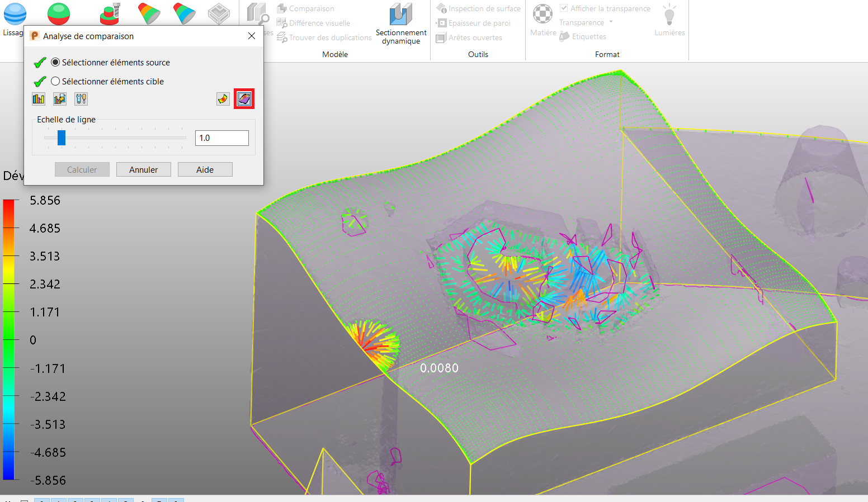Click the Echelle de ligne slider handle
Image resolution: width=868 pixels, height=502 pixels.
pyautogui.click(x=62, y=138)
